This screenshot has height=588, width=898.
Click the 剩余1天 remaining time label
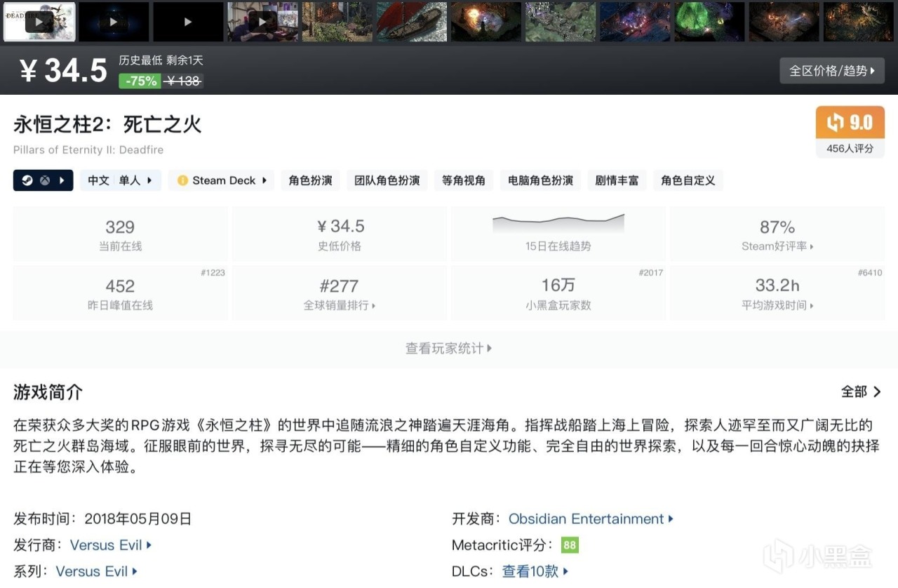coord(185,60)
